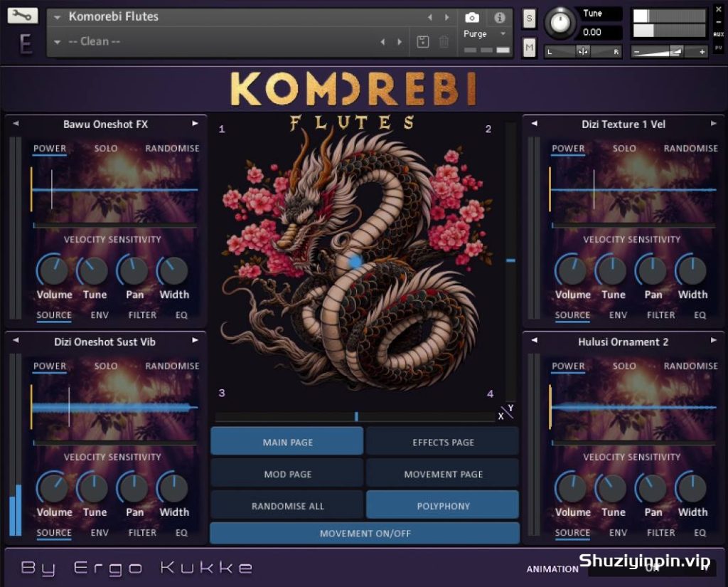Click the PV button in the header
Screen dimensions: 728x587
(x=718, y=48)
